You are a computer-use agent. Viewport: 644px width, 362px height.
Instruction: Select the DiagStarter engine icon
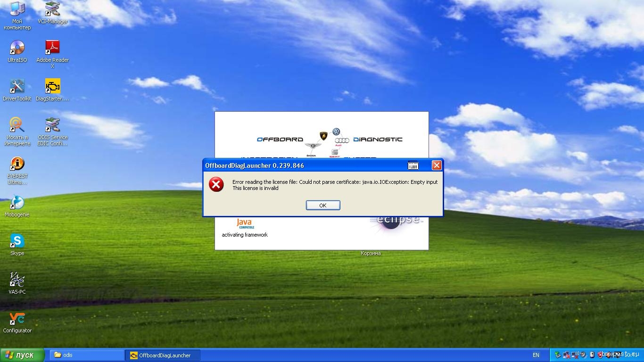(52, 87)
